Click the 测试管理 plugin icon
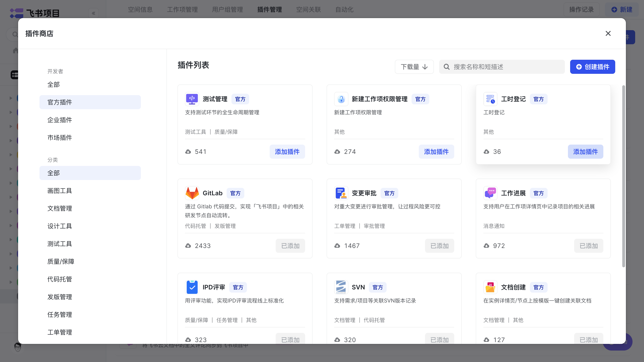Image resolution: width=644 pixels, height=362 pixels. coord(192,99)
